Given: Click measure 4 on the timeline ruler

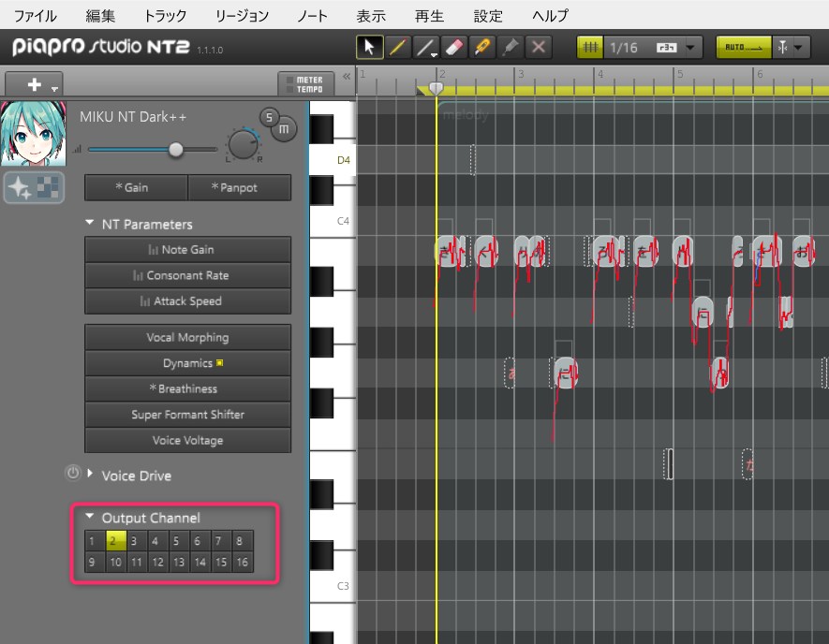Looking at the screenshot, I should point(600,75).
